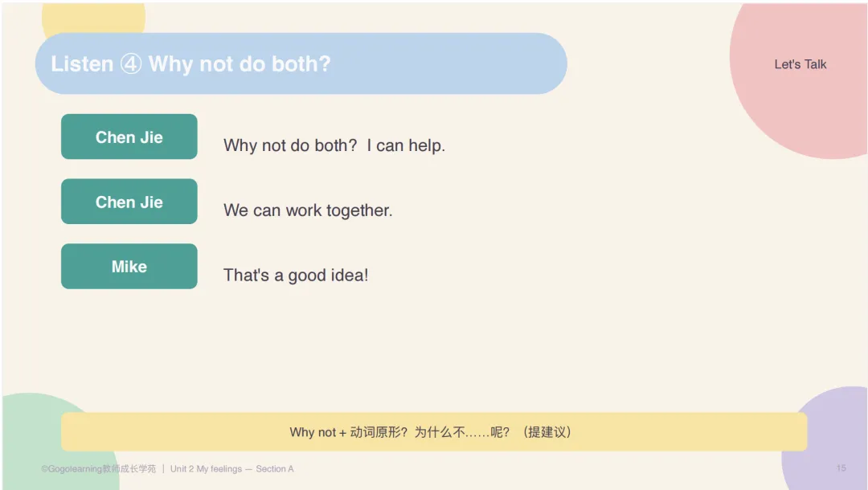The width and height of the screenshot is (868, 490).
Task: Click the green Mike speaker label
Action: coord(129,266)
